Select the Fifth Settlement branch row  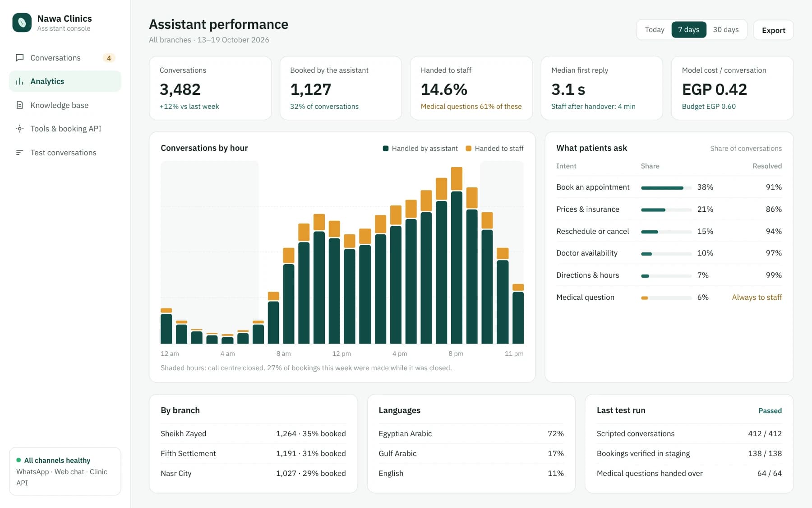click(x=253, y=453)
